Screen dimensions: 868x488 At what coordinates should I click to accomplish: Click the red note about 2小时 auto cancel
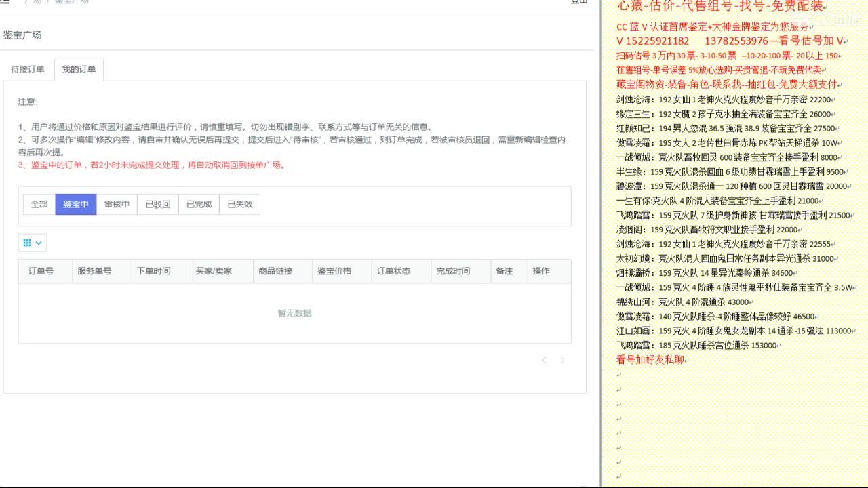152,165
